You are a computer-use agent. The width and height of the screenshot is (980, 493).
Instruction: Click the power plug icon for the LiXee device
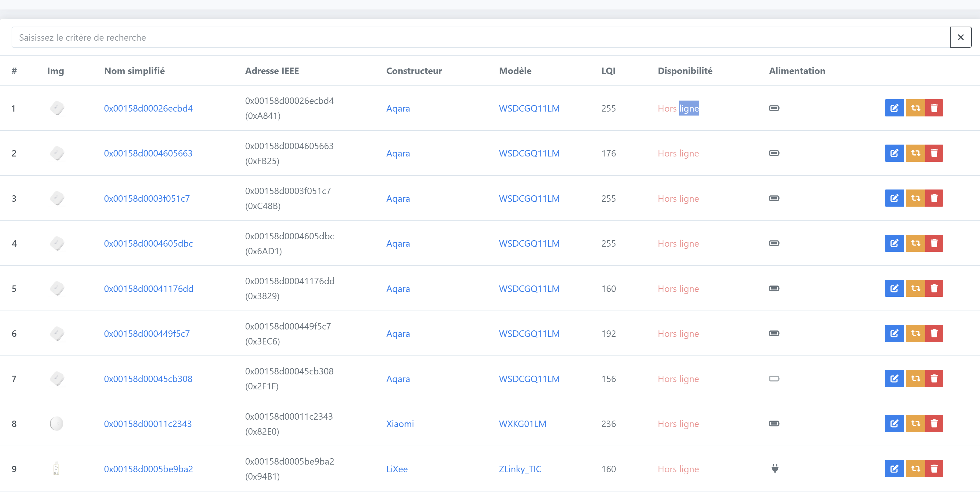tap(775, 469)
